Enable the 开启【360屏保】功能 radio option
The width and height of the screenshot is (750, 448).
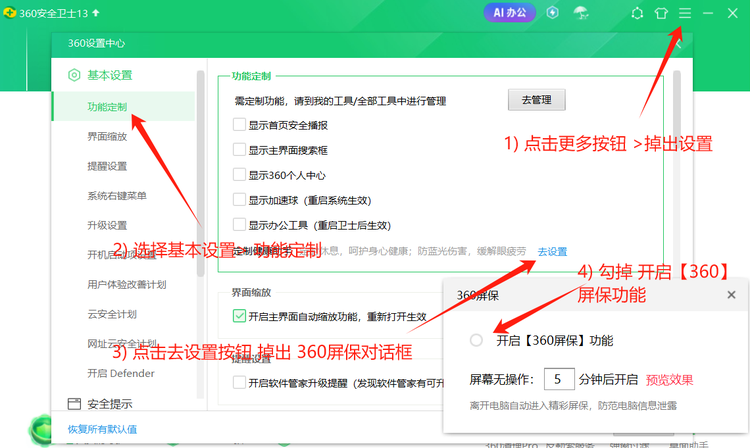[x=476, y=340]
